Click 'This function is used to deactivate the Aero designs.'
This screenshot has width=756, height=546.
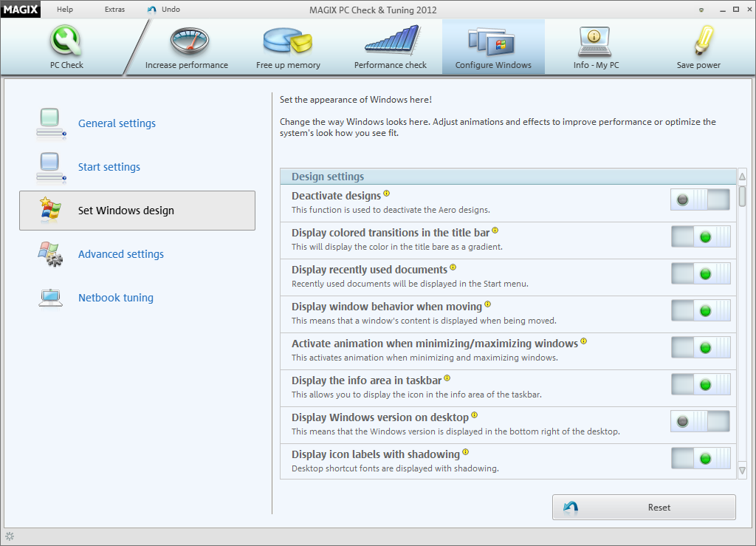click(x=391, y=210)
